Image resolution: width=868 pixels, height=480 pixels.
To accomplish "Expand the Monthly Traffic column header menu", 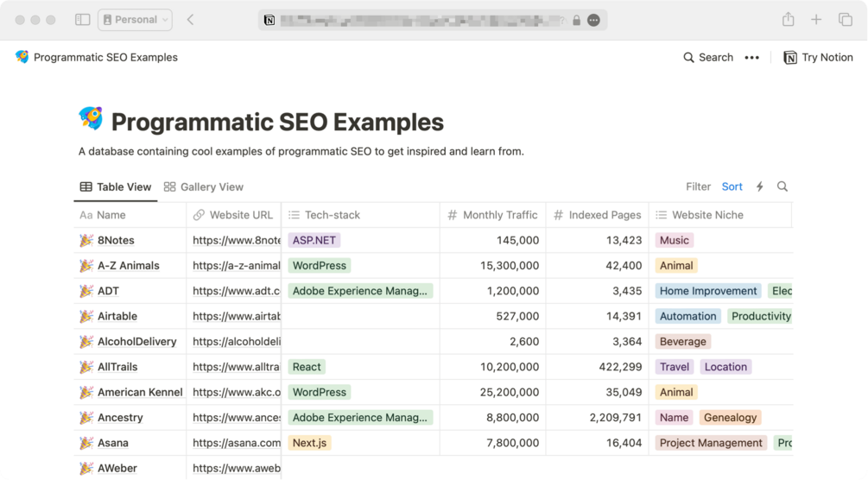I will tap(492, 215).
